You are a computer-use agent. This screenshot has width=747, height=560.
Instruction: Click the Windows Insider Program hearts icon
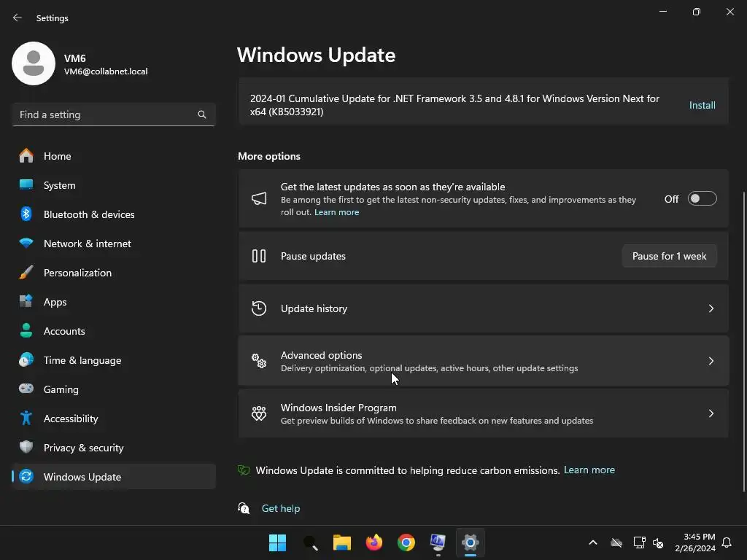click(259, 413)
